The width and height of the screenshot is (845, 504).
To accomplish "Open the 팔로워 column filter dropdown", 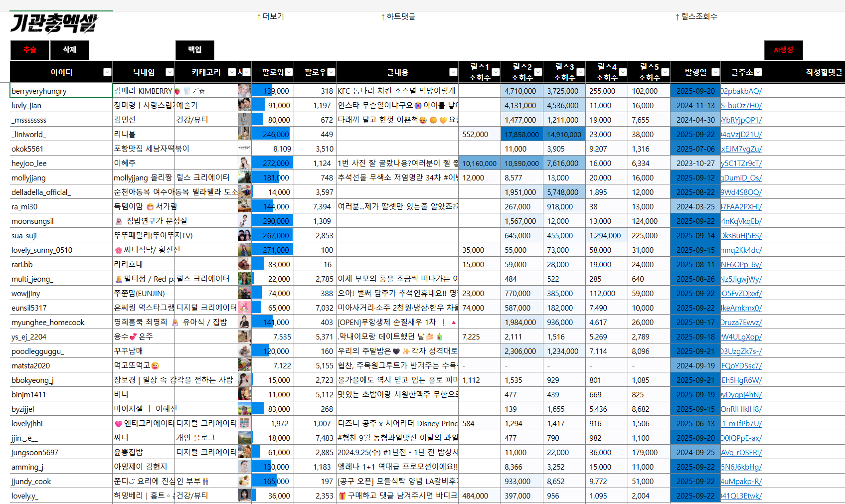I will tap(289, 72).
